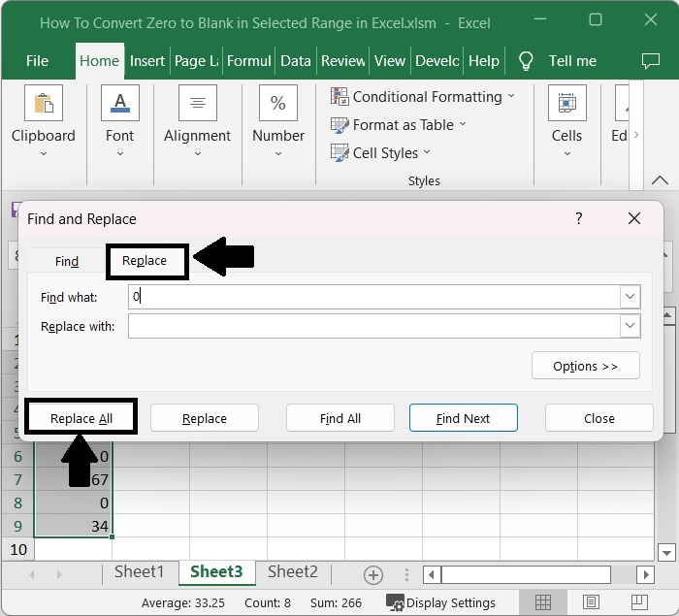Screen dimensions: 679x616
Task: Open the Alignment group icon
Action: click(x=198, y=103)
